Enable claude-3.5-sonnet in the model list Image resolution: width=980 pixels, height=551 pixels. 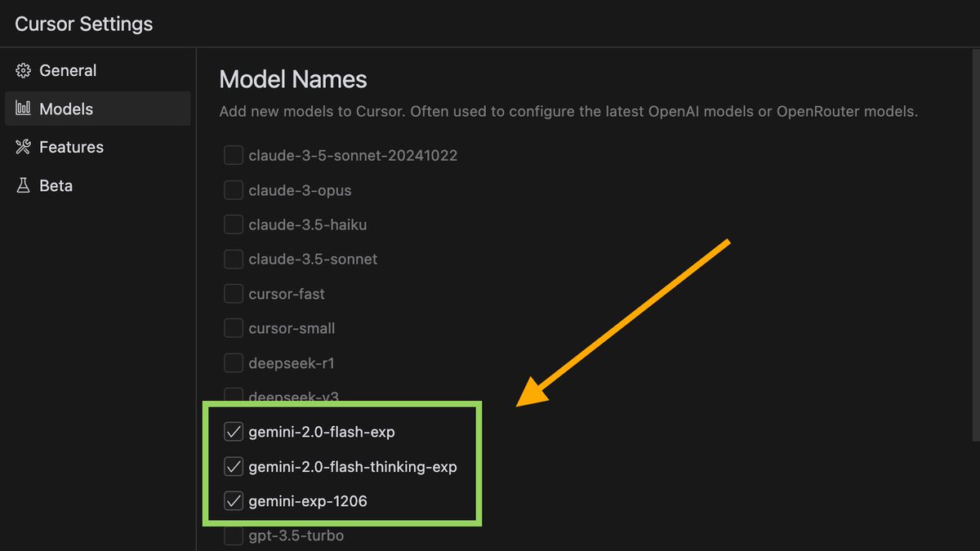[x=233, y=259]
